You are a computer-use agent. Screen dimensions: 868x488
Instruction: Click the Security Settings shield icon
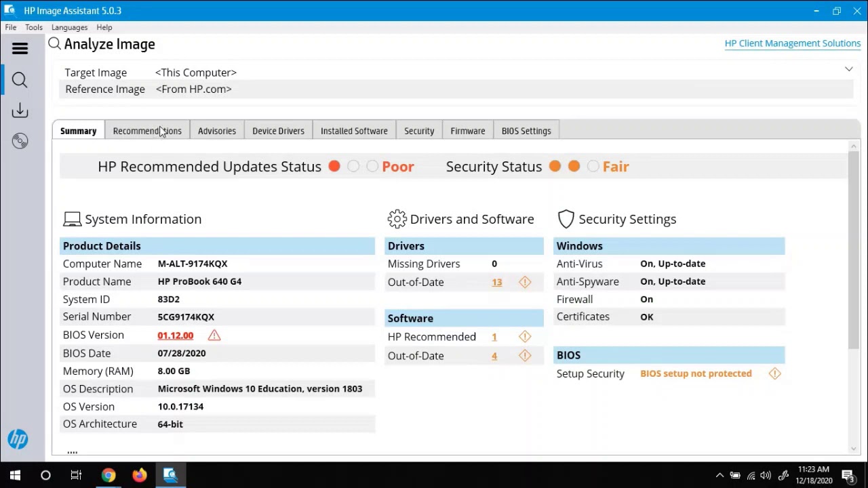(566, 219)
